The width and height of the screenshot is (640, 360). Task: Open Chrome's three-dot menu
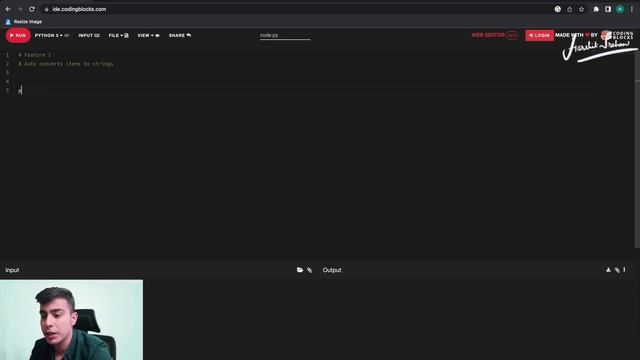[631, 9]
